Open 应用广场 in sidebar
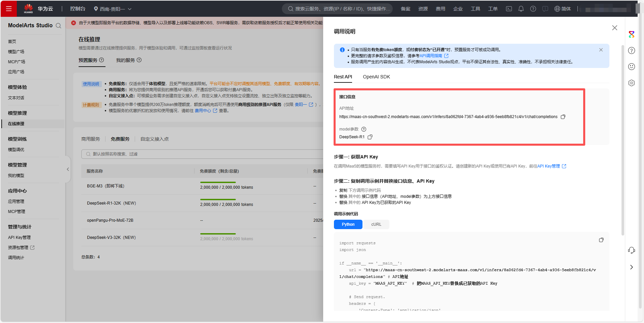 pos(16,72)
